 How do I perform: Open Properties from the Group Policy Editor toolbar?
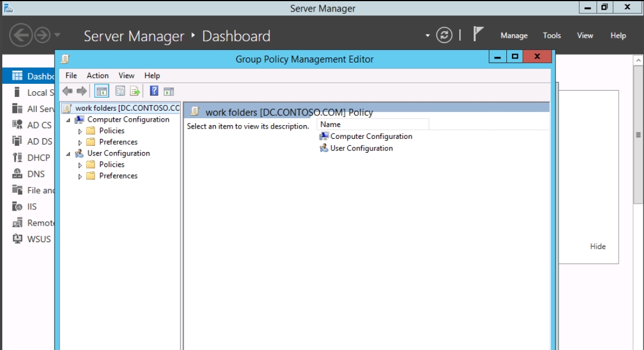click(120, 91)
